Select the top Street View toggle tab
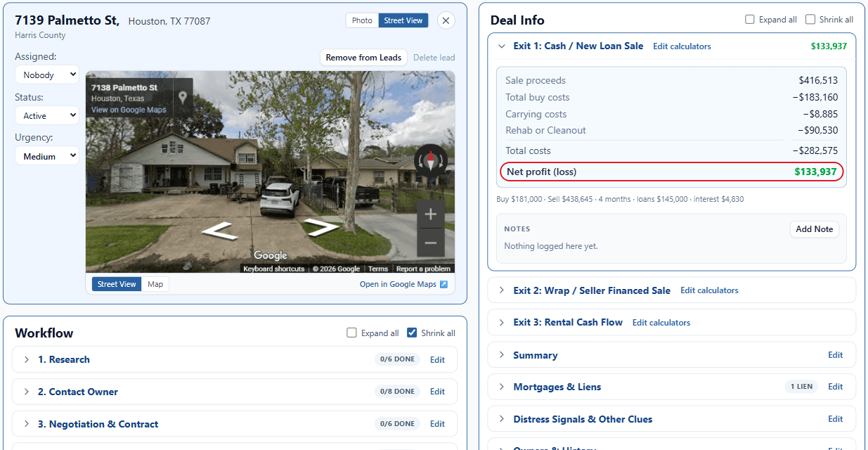 (x=403, y=20)
